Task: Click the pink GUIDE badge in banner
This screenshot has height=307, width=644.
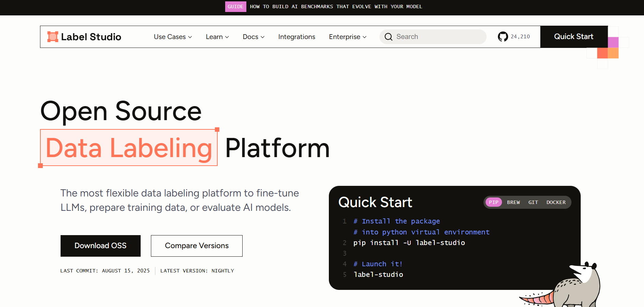Action: pyautogui.click(x=235, y=7)
